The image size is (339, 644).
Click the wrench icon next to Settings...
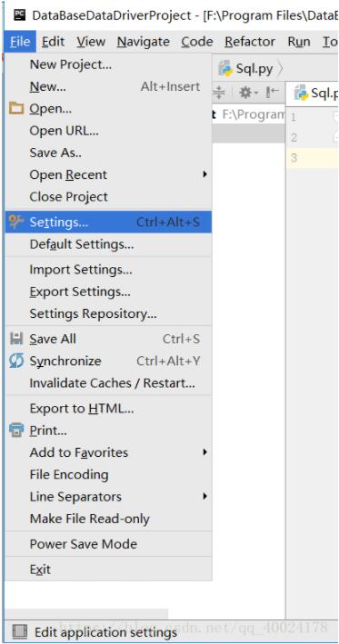coord(16,222)
